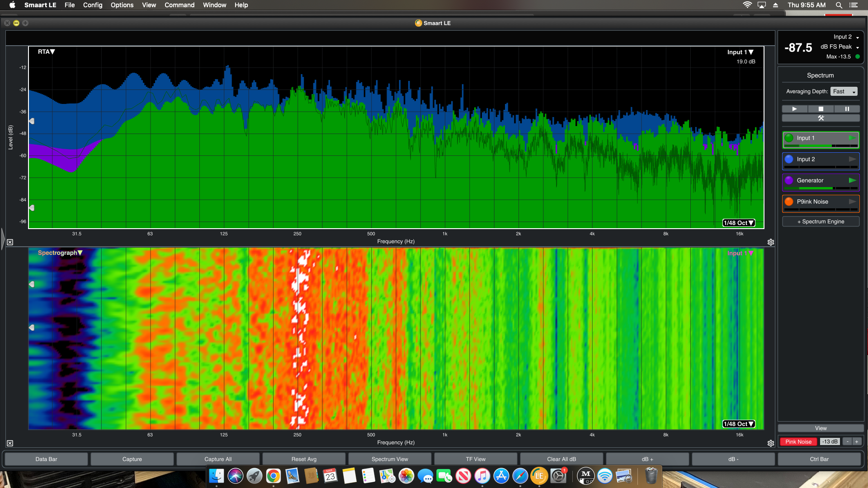Open the Spectrograph pane Input 1 trace dropdown
868x488 pixels.
741,253
